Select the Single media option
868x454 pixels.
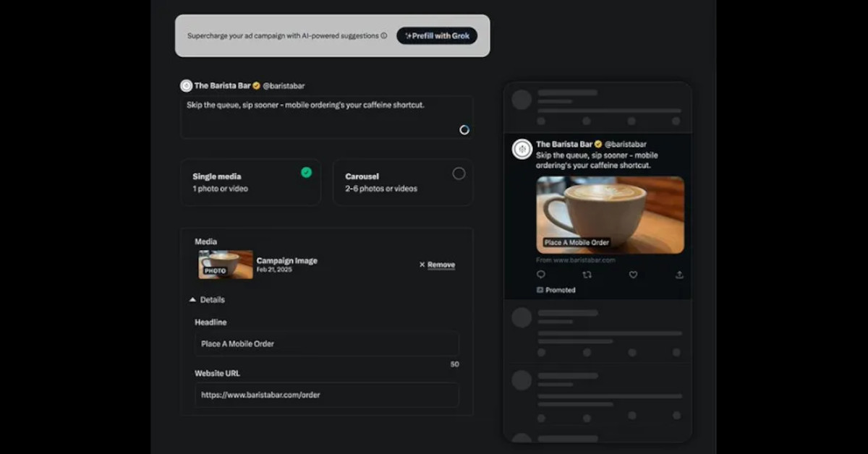tap(250, 182)
